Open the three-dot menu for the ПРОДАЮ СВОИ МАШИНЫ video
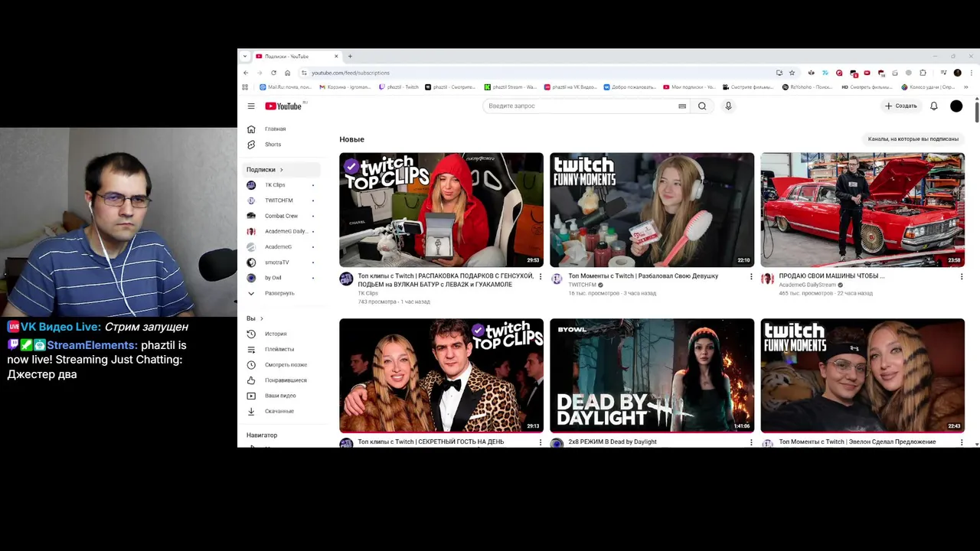The height and width of the screenshot is (551, 980). [x=962, y=276]
